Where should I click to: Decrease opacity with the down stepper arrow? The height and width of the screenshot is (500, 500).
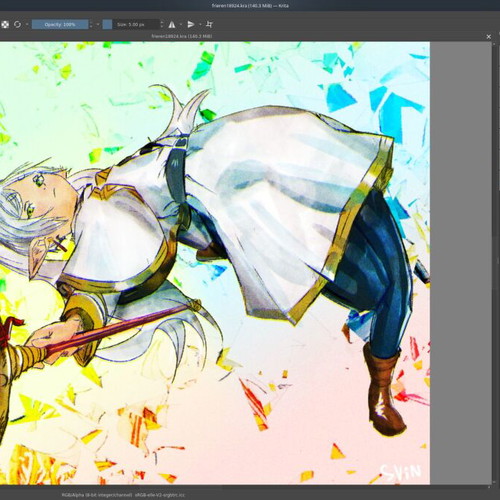91,27
